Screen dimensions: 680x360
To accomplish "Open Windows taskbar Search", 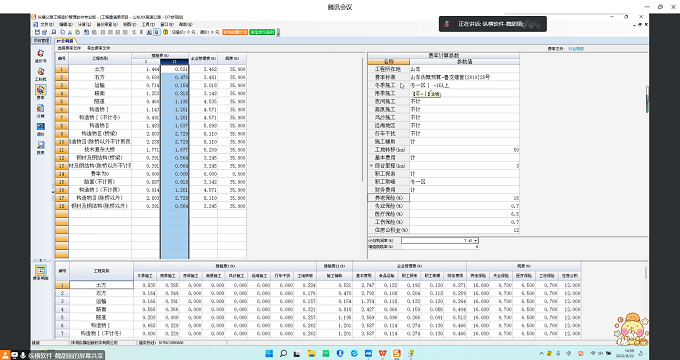I will [283, 353].
